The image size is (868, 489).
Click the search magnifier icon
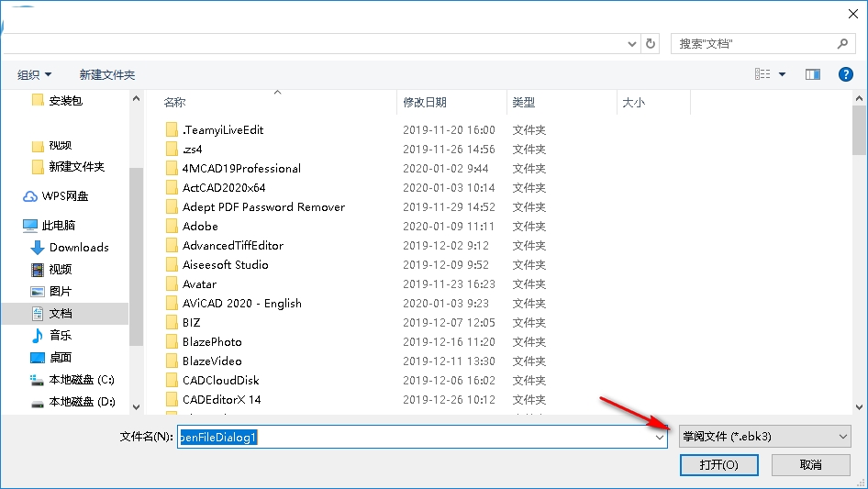842,43
